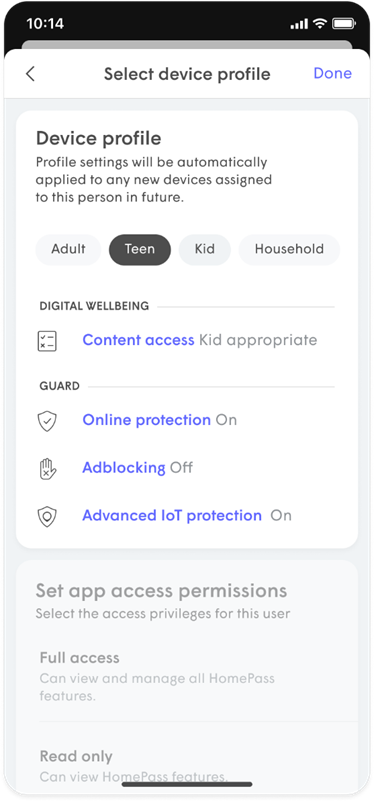Click the Online protection shield icon
This screenshot has height=801, width=374.
47,421
